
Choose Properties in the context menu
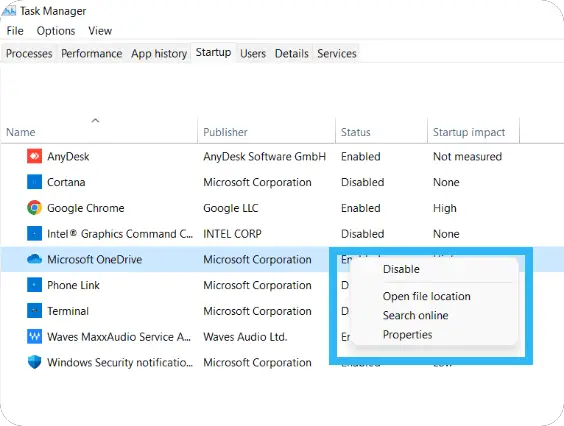coord(408,335)
